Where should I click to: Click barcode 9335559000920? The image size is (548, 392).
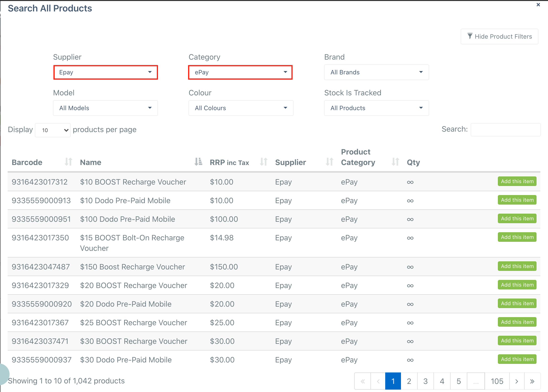tap(42, 304)
